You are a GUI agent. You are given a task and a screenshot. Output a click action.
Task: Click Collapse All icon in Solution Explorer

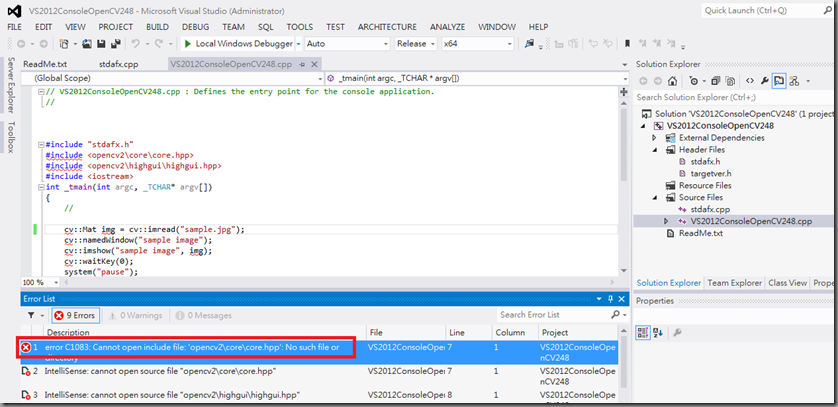pos(716,81)
